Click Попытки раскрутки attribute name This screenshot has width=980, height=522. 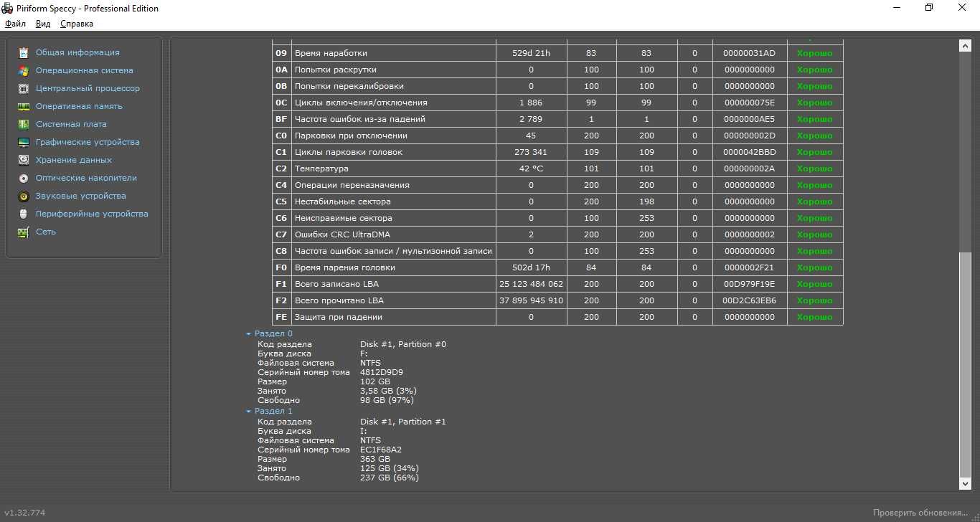tap(336, 70)
